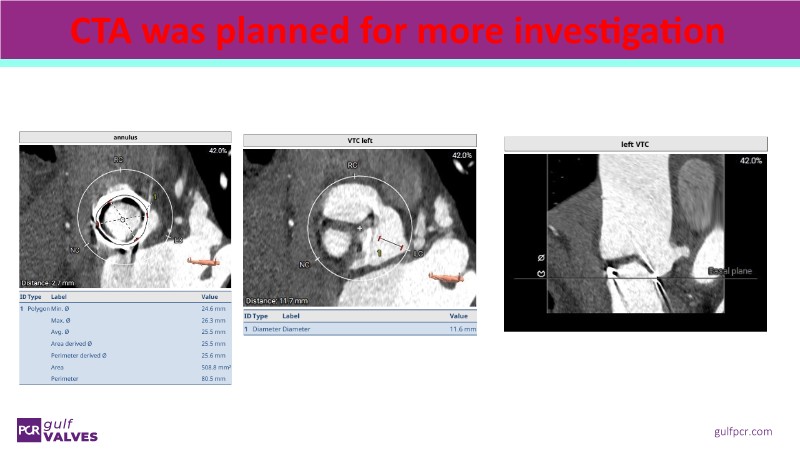Click the diameter symbol icon in left VTC view
800x450 pixels.
click(542, 255)
